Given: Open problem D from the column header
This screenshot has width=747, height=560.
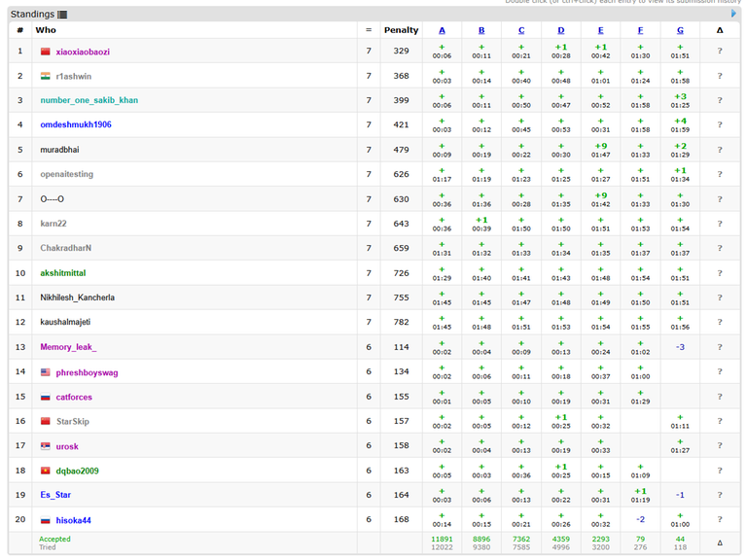Looking at the screenshot, I should [560, 30].
